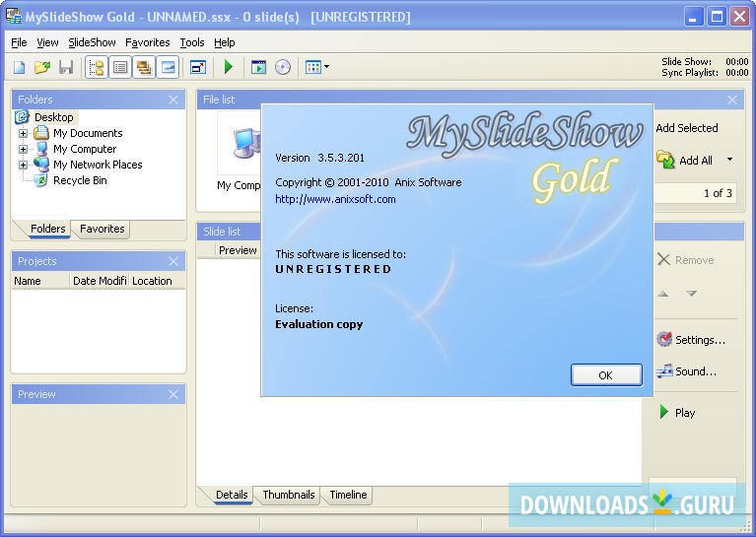The image size is (756, 537).
Task: Click the Save floppy disk icon
Action: pos(66,67)
